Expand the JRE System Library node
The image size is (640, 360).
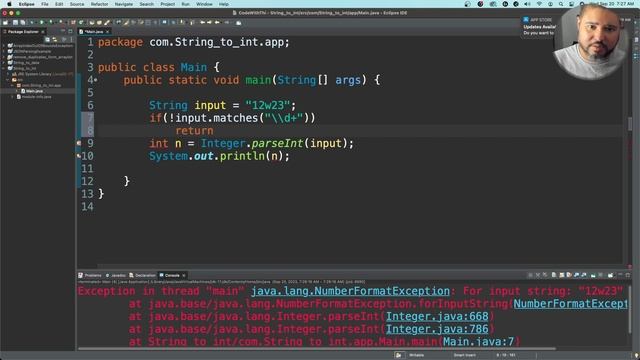coord(8,74)
